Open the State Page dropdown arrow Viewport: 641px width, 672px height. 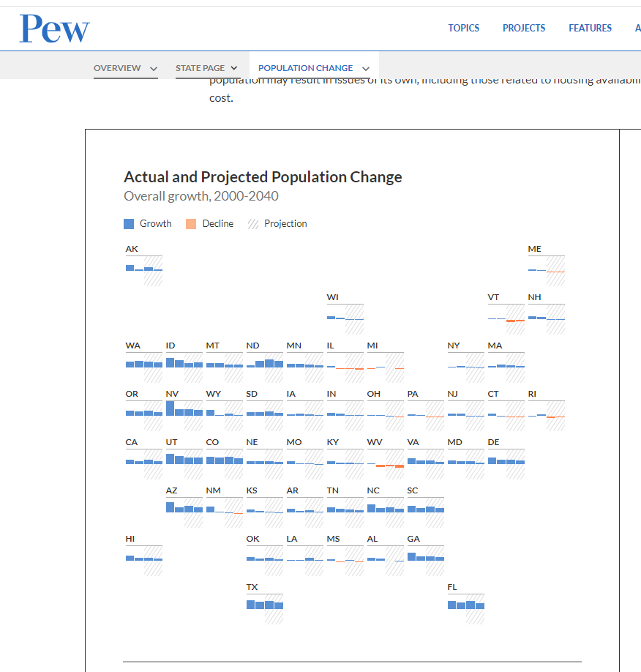pos(233,69)
